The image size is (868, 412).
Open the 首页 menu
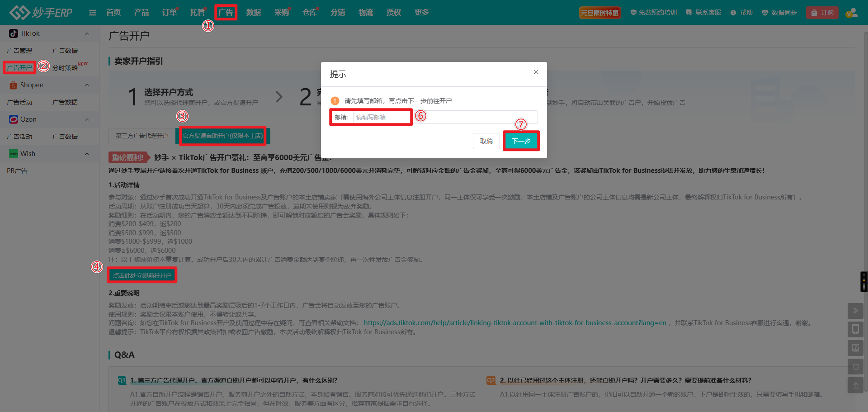(x=113, y=13)
